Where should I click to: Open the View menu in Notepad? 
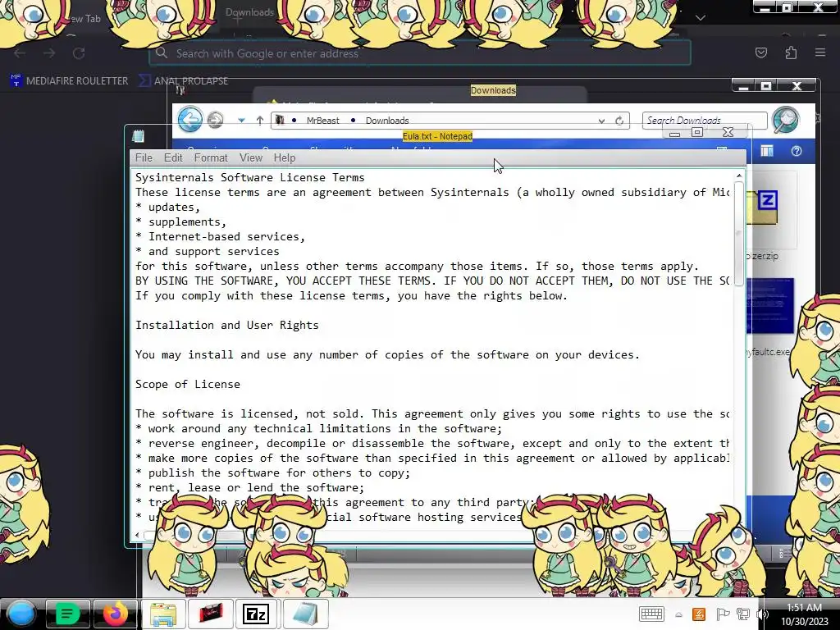click(x=251, y=157)
